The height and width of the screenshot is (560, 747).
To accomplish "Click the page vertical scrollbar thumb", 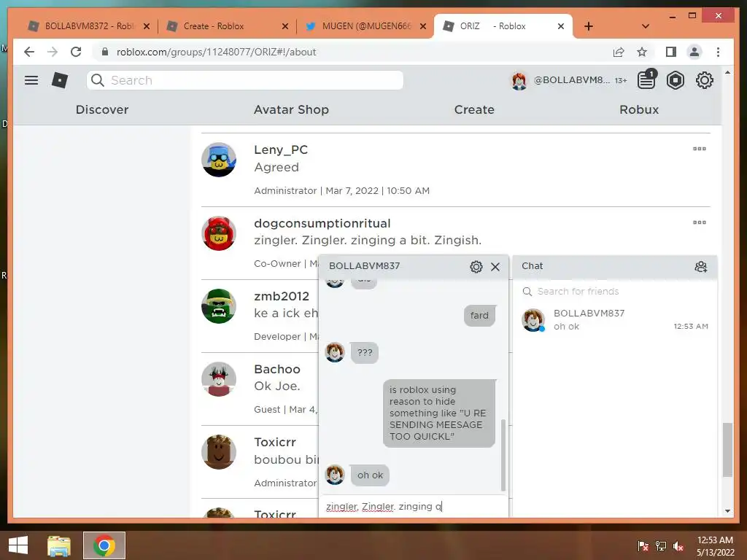I will pos(727,449).
